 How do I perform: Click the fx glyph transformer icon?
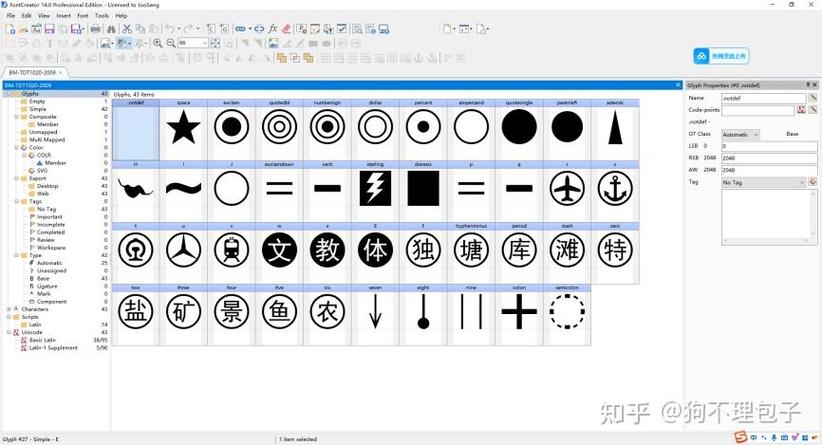273,29
